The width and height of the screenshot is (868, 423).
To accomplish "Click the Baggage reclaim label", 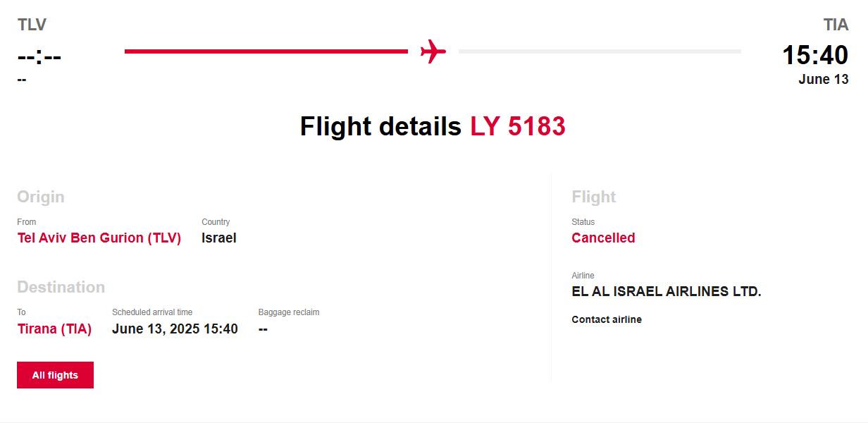I will point(289,312).
